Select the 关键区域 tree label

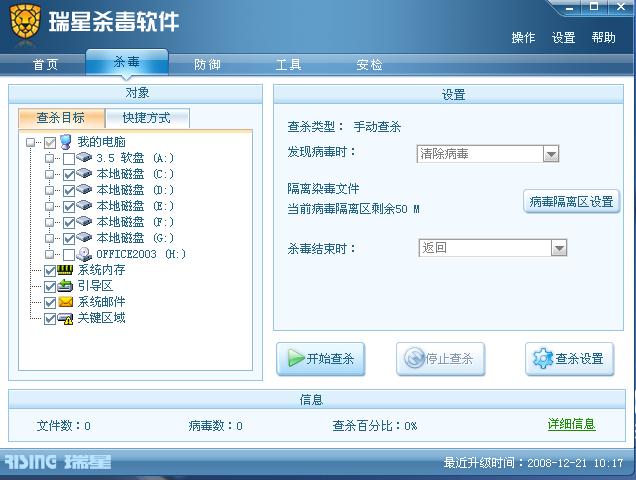[x=101, y=318]
